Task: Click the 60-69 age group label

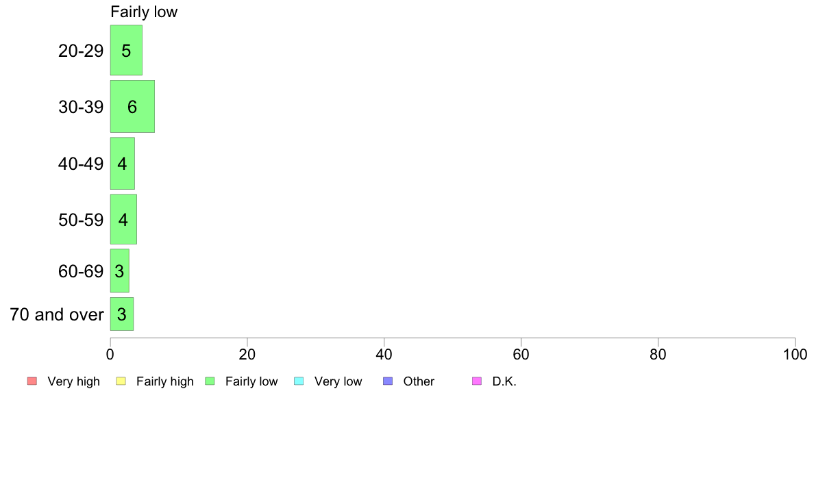Action: [81, 271]
